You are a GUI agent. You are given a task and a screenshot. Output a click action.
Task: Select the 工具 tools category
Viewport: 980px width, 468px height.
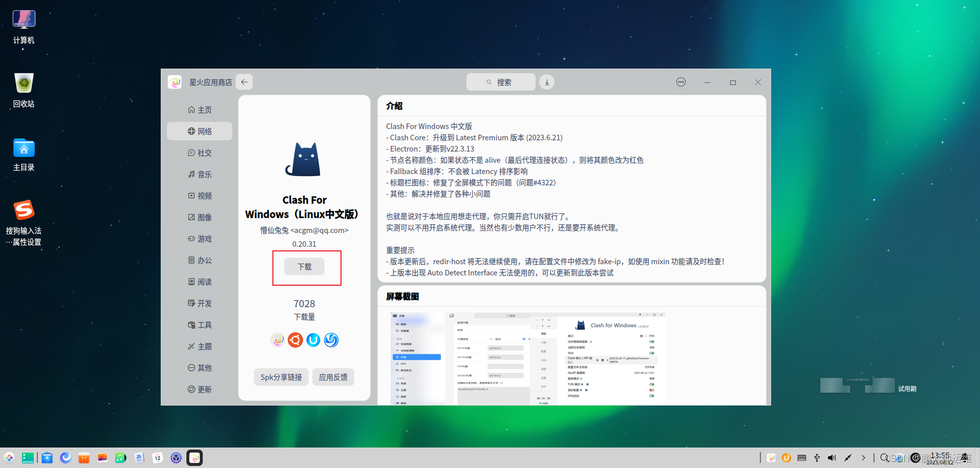click(200, 325)
